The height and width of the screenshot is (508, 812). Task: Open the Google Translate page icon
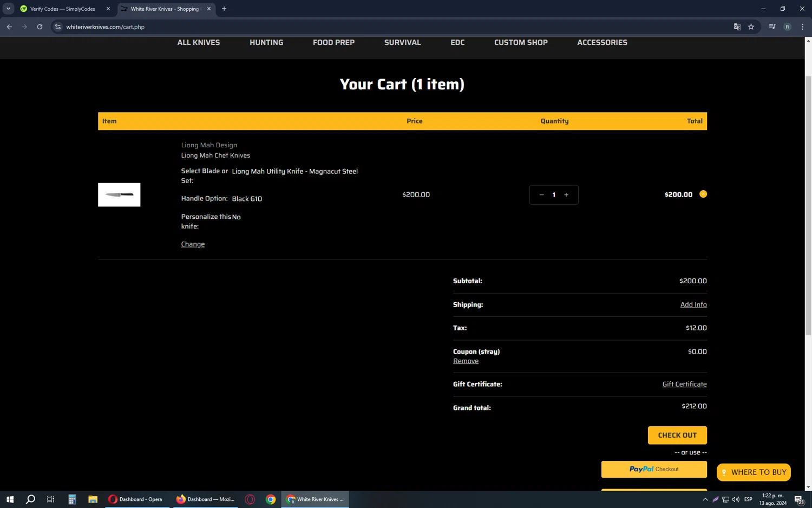coord(737,27)
